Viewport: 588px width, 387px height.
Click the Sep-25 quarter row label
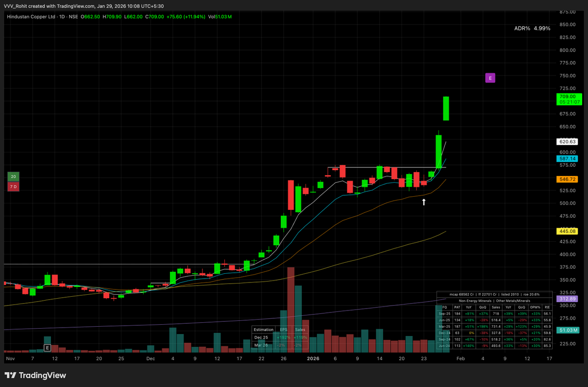click(444, 314)
